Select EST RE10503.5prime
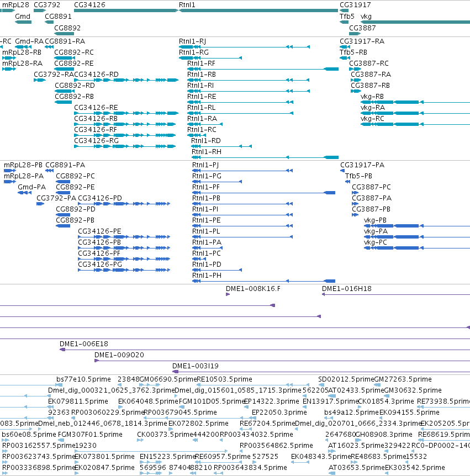This screenshot has width=470, height=476. [224, 379]
